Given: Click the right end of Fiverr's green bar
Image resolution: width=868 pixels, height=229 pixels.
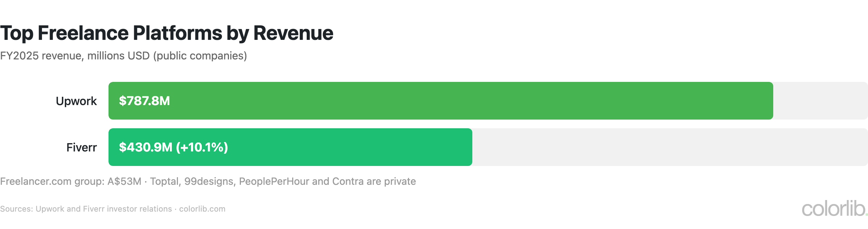Looking at the screenshot, I should coord(469,147).
